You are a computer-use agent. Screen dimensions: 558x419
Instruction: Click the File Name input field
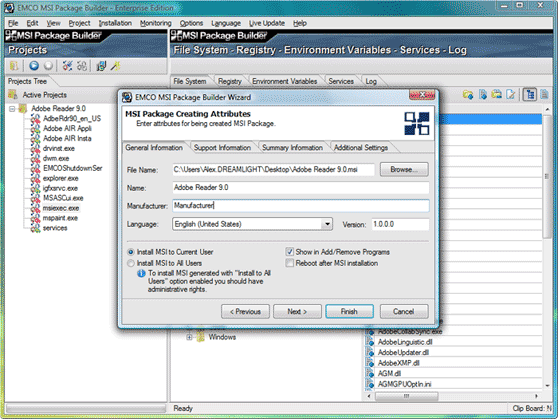[x=273, y=169]
